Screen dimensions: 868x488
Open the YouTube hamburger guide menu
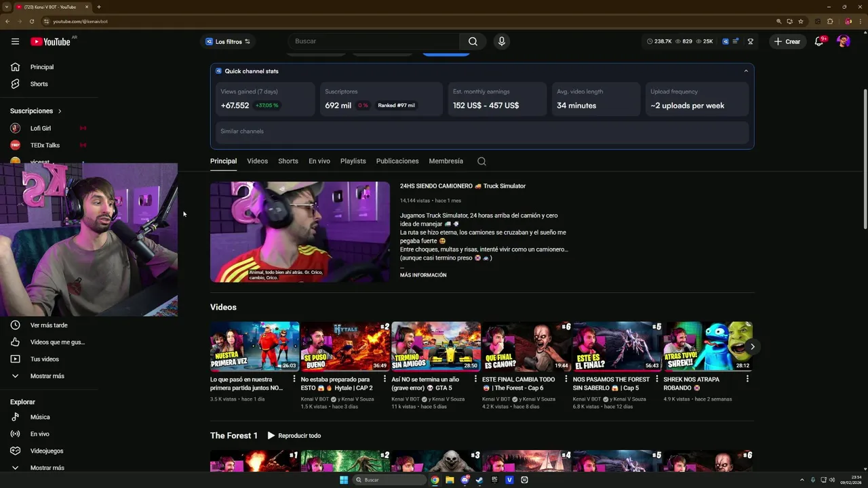[x=15, y=41]
